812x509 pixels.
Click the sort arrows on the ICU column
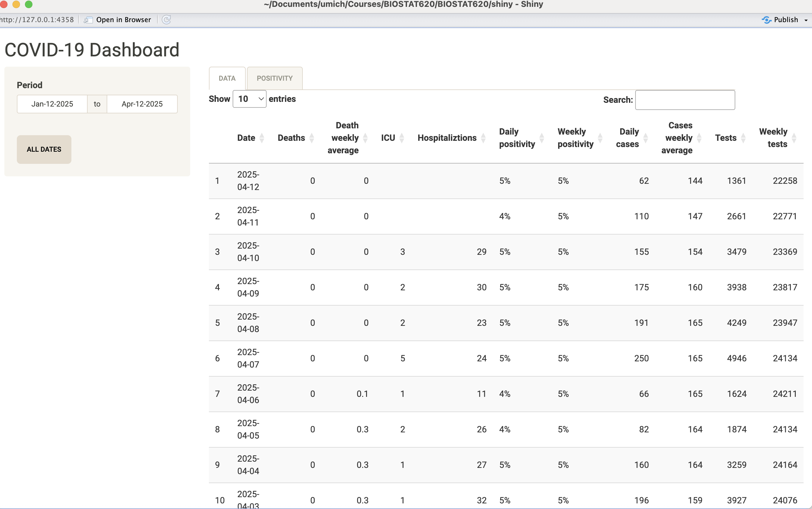pos(402,138)
